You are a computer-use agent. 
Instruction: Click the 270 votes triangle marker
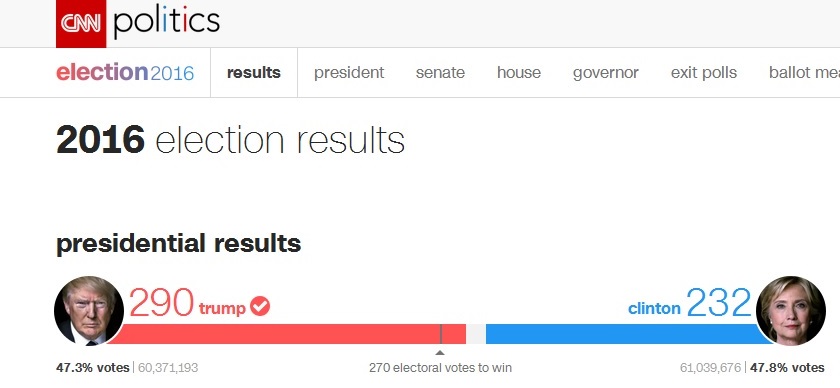tap(440, 353)
